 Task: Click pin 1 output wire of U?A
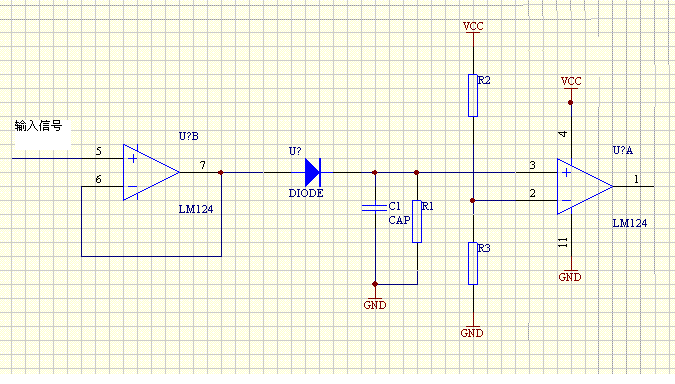tap(634, 186)
